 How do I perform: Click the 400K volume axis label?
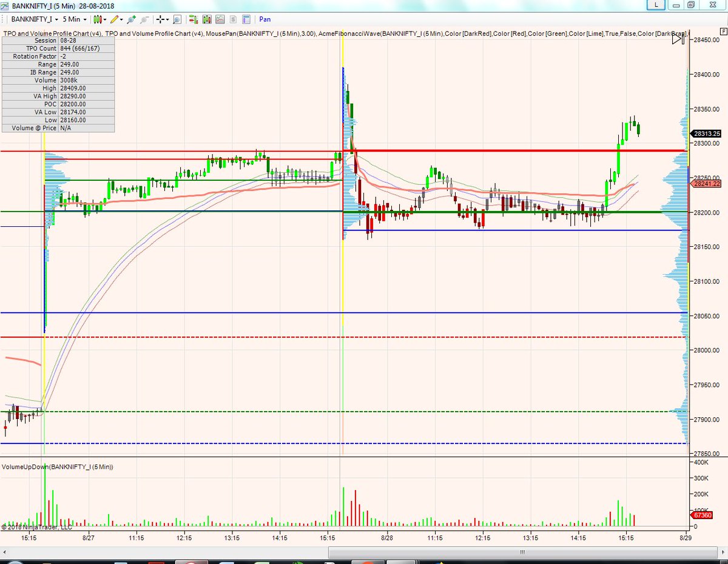[x=702, y=462]
